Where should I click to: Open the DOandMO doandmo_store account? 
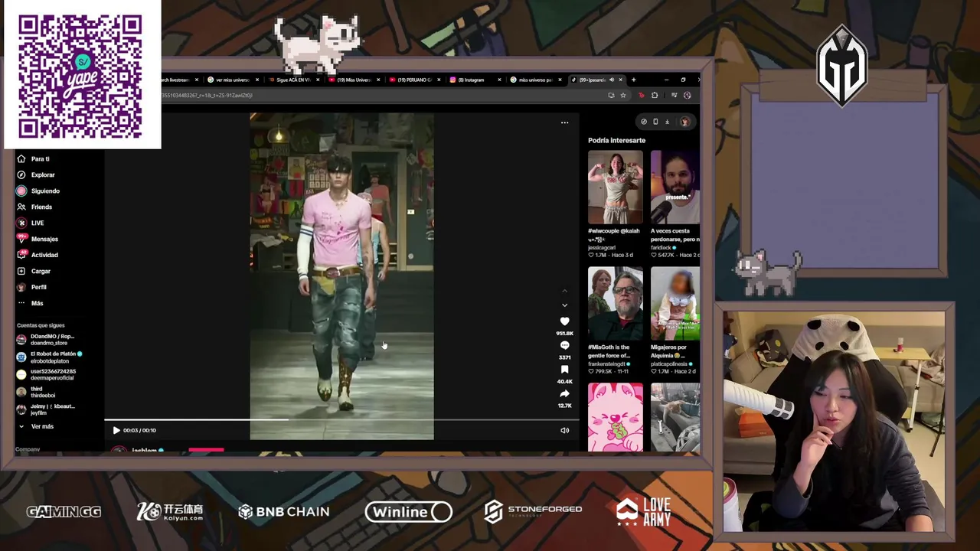[x=46, y=339]
